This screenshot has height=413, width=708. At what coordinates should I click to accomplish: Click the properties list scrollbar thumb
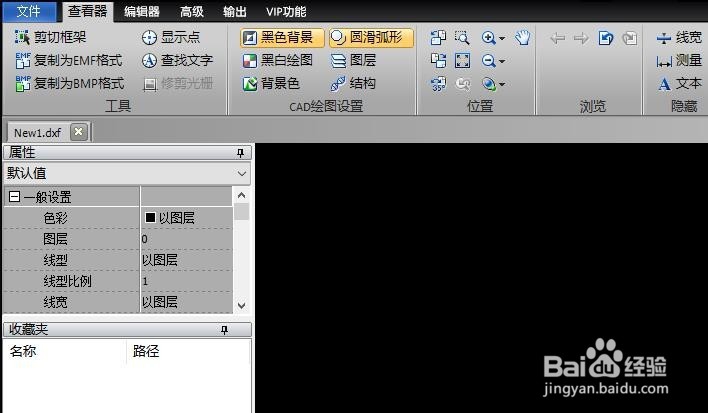coord(242,212)
